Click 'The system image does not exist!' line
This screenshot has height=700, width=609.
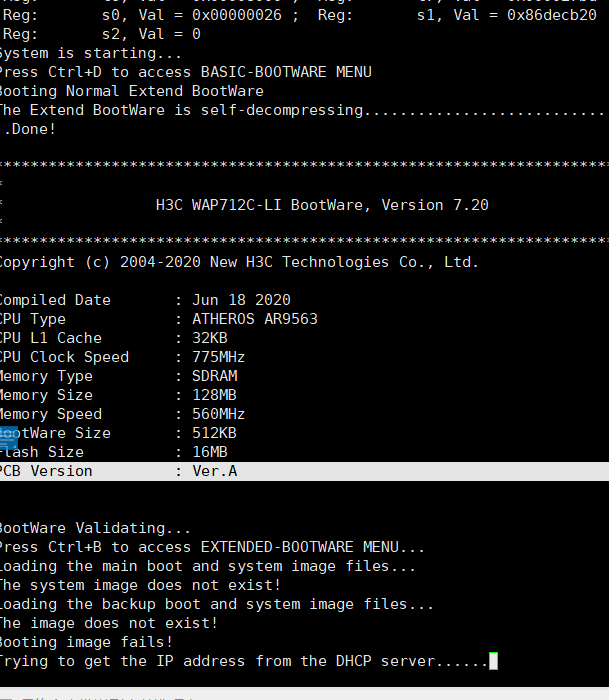click(x=140, y=586)
